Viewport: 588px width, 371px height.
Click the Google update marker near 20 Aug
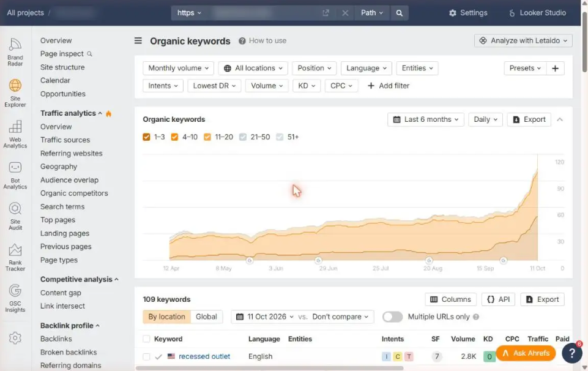coord(429,260)
